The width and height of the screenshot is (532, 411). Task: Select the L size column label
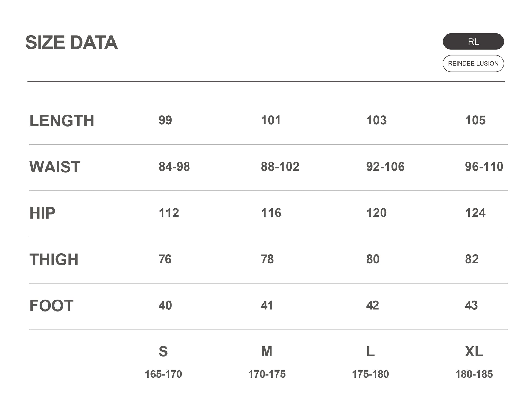click(x=370, y=351)
